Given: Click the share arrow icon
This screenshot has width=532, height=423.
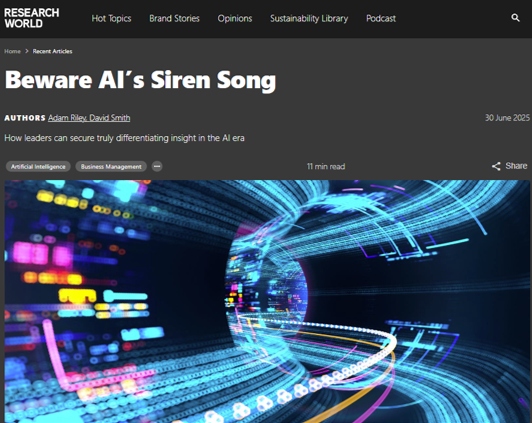Looking at the screenshot, I should (x=496, y=166).
